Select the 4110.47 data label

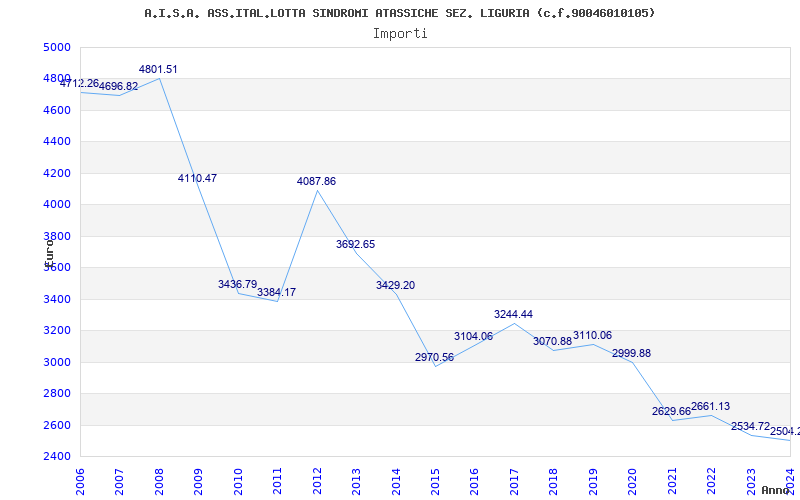tap(197, 179)
